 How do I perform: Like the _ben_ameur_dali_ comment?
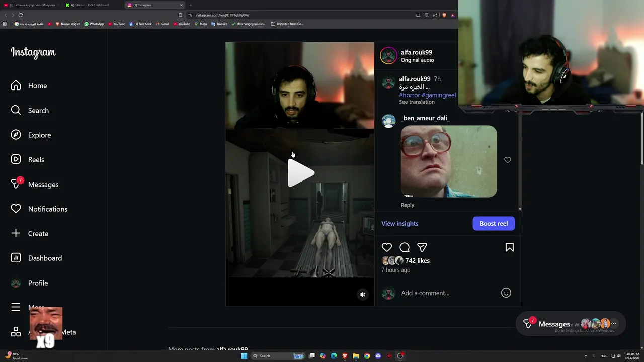(x=508, y=160)
